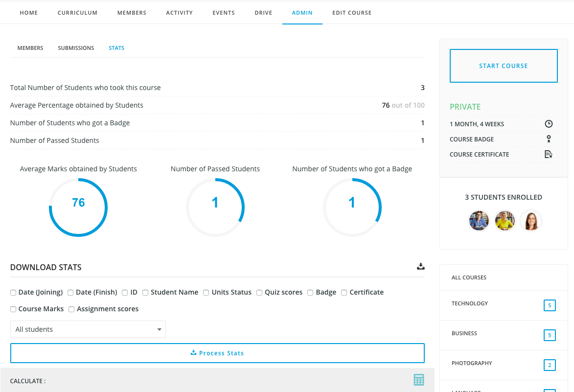This screenshot has width=574, height=392.
Task: Tick the Student Name checkbox
Action: [x=145, y=293]
